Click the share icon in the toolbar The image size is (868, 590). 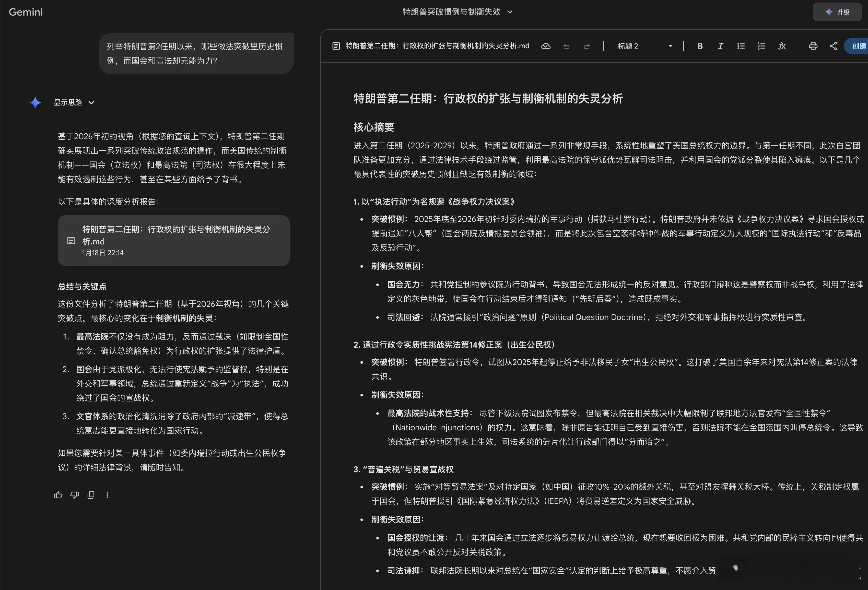pyautogui.click(x=833, y=46)
